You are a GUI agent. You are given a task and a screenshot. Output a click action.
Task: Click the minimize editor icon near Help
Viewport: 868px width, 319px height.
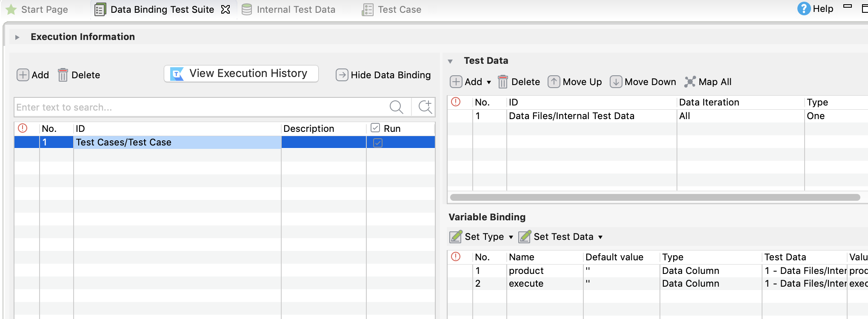tap(848, 6)
